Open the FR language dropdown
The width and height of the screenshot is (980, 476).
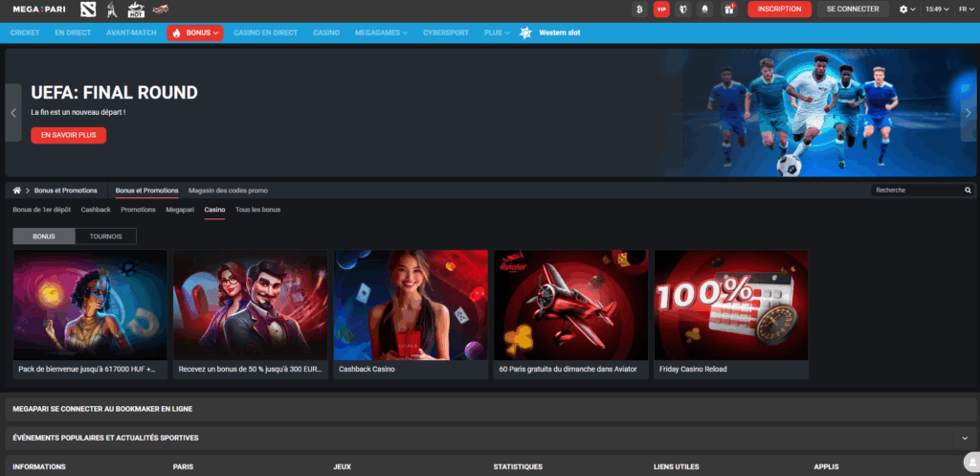click(967, 10)
